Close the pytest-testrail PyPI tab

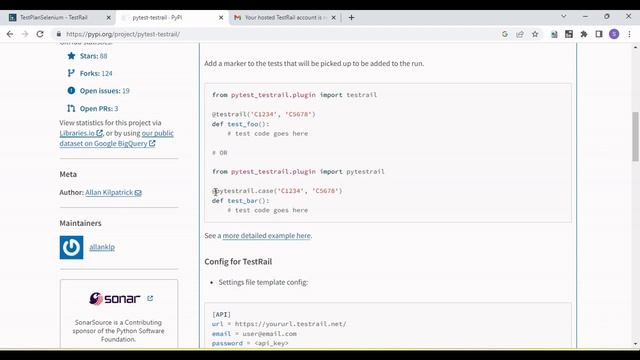tap(221, 18)
